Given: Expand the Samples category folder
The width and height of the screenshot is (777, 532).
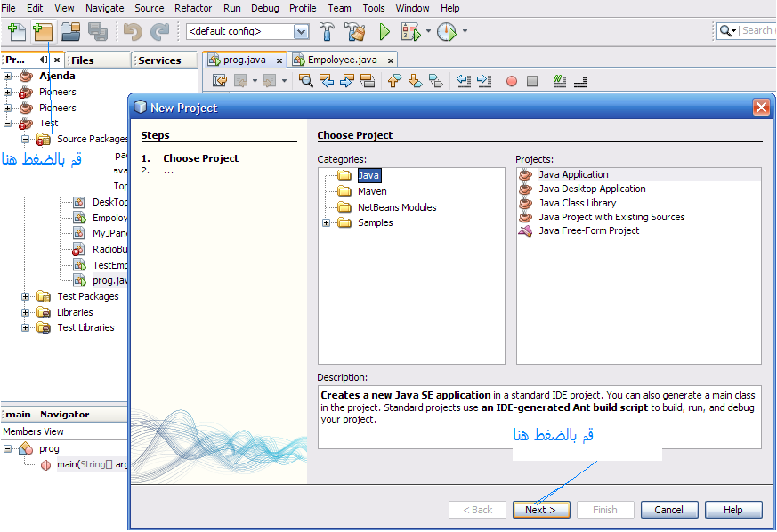Looking at the screenshot, I should point(326,223).
